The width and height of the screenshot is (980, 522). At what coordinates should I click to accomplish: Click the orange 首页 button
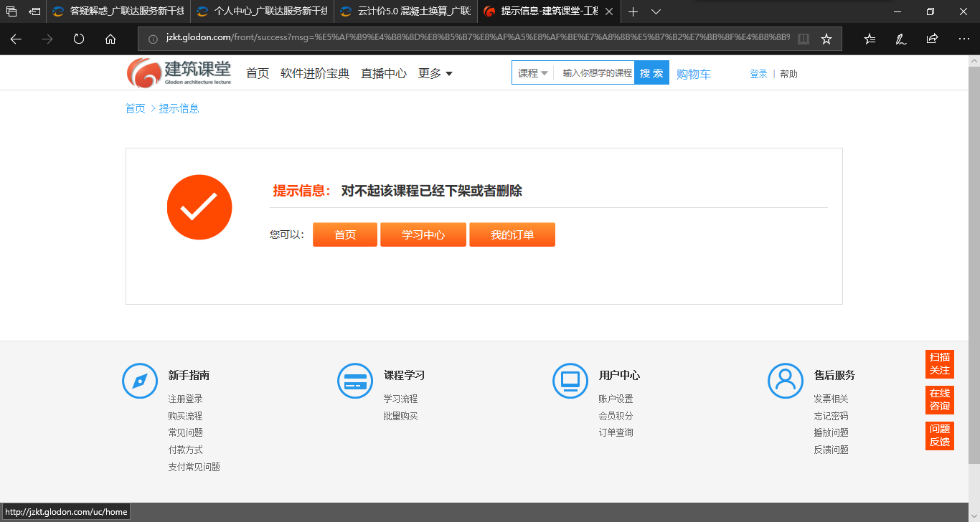coord(345,234)
